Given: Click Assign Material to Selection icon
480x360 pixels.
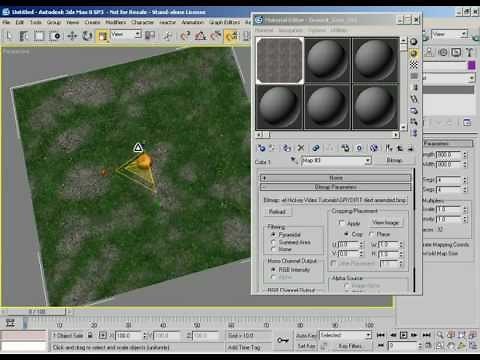Looking at the screenshot, I should 287,148.
